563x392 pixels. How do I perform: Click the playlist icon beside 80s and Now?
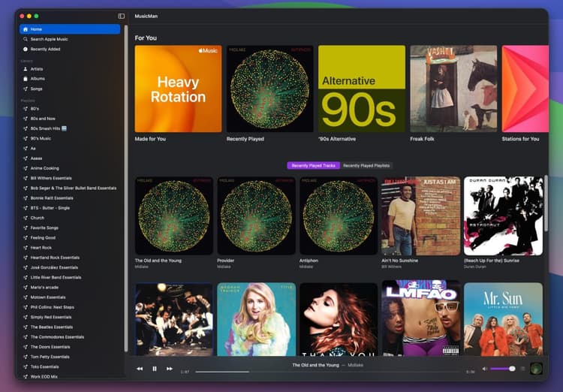tap(26, 119)
